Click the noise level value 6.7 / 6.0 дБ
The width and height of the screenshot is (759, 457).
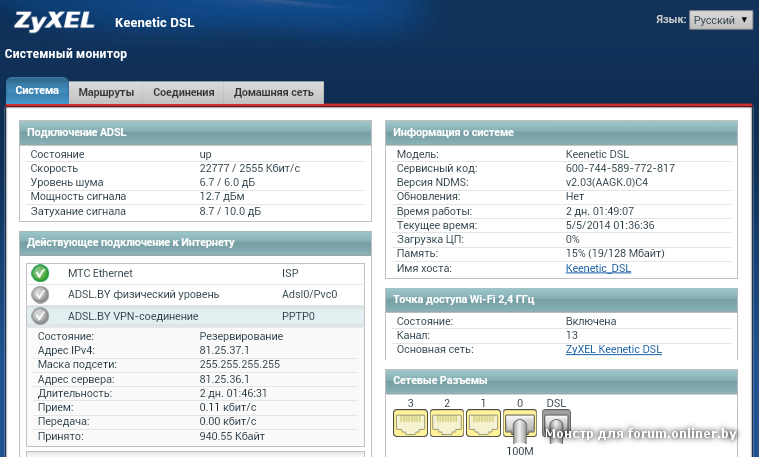tap(228, 183)
